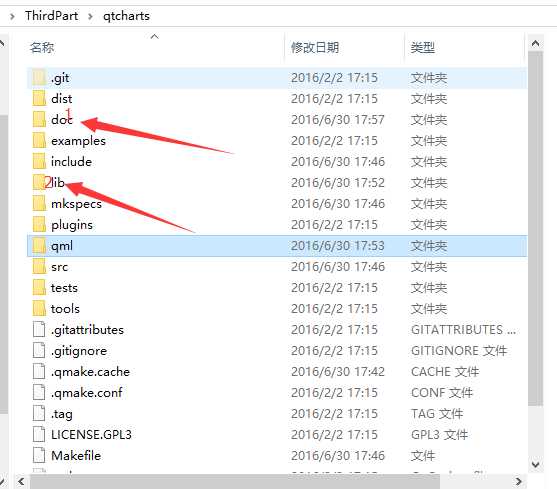Click date 2016/6/30 17:53 of qml
Screen dimensions: 557x489
coord(338,246)
